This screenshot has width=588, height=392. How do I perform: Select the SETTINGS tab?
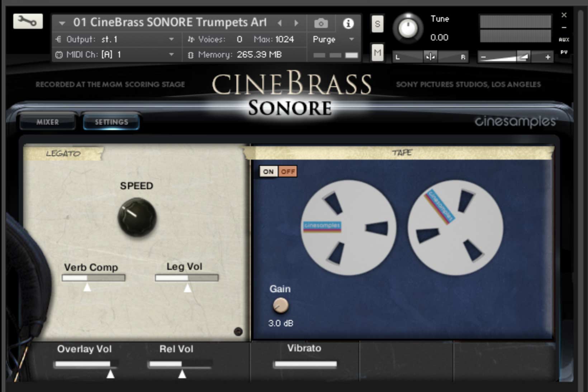click(x=110, y=122)
